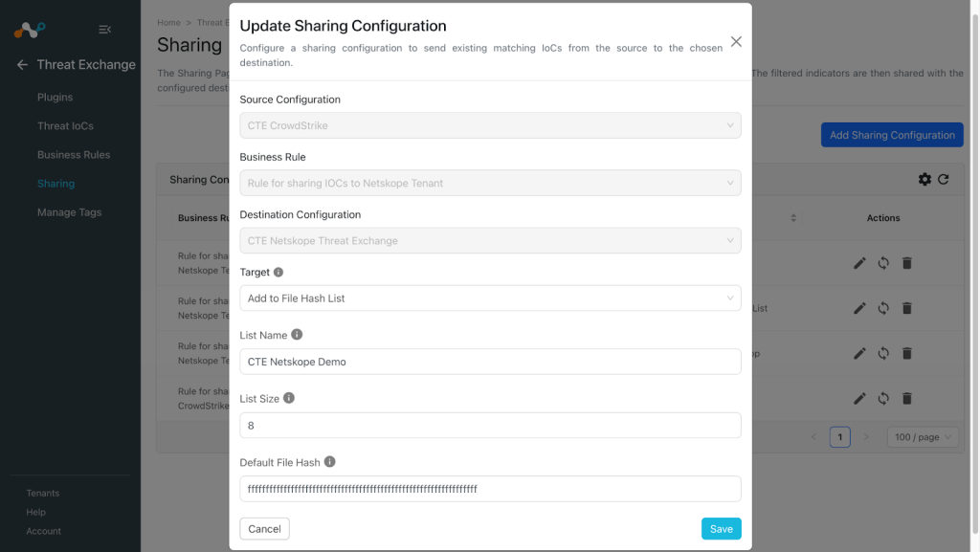Click the back arrow next to Threat Exchange
The height and width of the screenshot is (552, 980).
[x=23, y=64]
